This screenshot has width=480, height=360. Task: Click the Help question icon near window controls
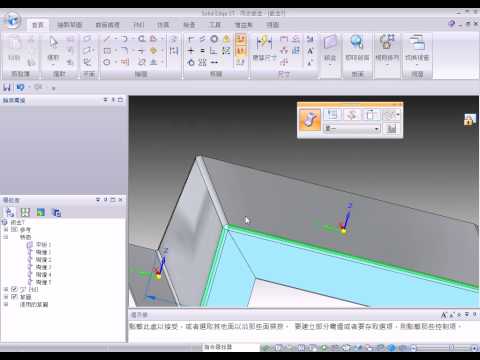click(x=451, y=23)
